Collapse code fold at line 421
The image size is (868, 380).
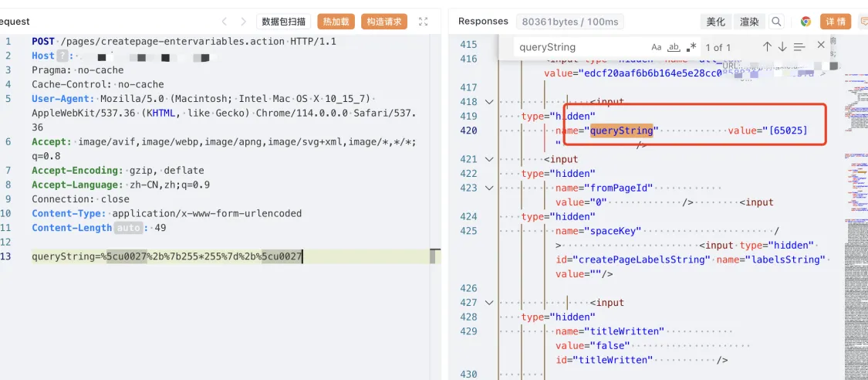point(489,160)
